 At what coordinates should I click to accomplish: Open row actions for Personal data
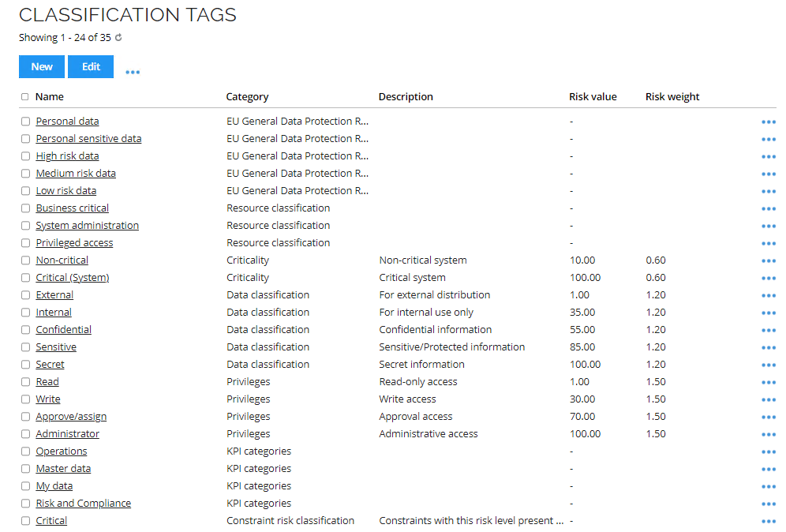pos(768,122)
